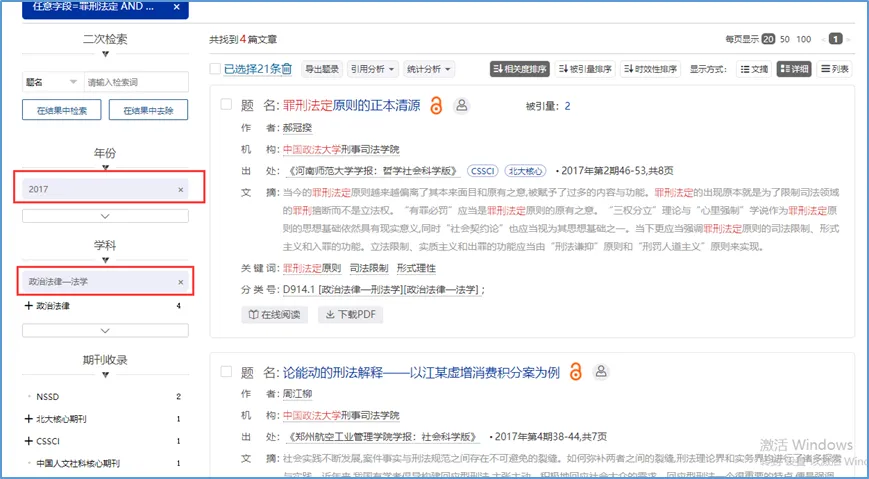Switch display mode to 文摘
Image resolution: width=869 pixels, height=479 pixels.
(x=754, y=69)
